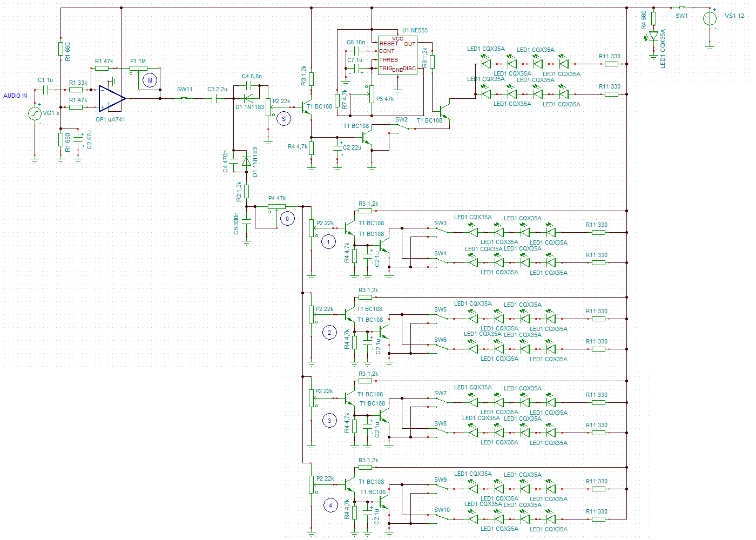Select the circled 0 test point marker
756x540 pixels.
click(287, 219)
